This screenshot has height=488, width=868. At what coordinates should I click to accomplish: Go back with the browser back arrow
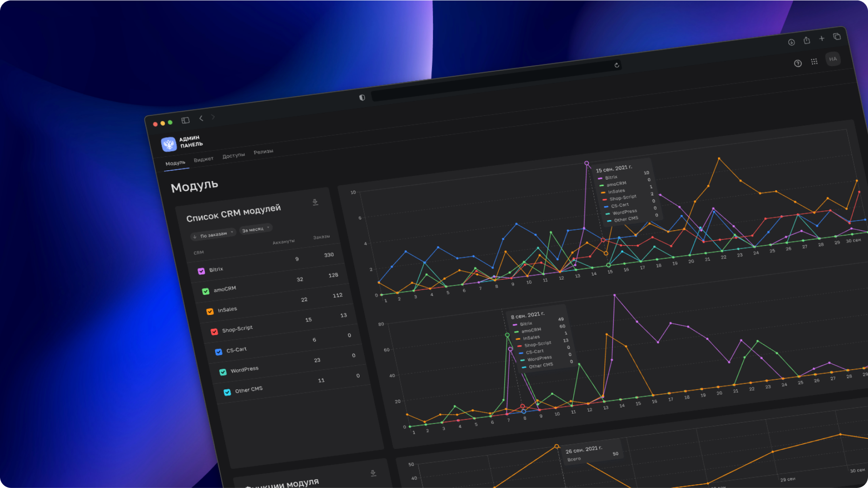(x=201, y=118)
